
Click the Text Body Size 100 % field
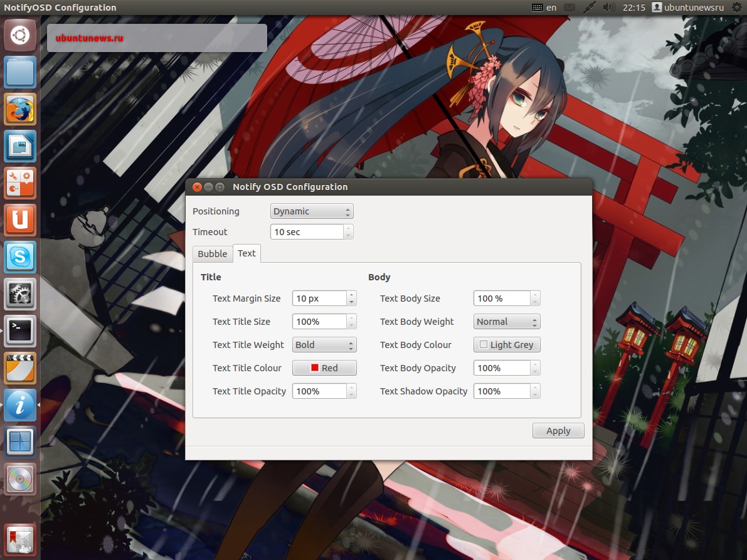[x=502, y=298]
